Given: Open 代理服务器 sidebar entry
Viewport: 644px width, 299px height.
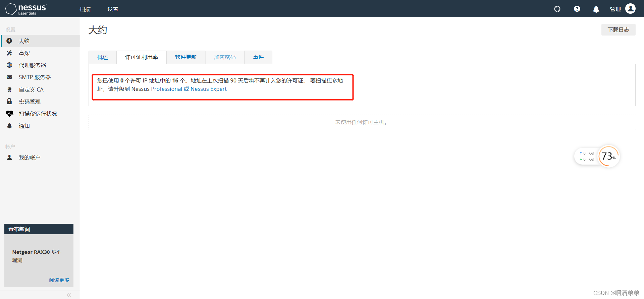Looking at the screenshot, I should 40,65.
